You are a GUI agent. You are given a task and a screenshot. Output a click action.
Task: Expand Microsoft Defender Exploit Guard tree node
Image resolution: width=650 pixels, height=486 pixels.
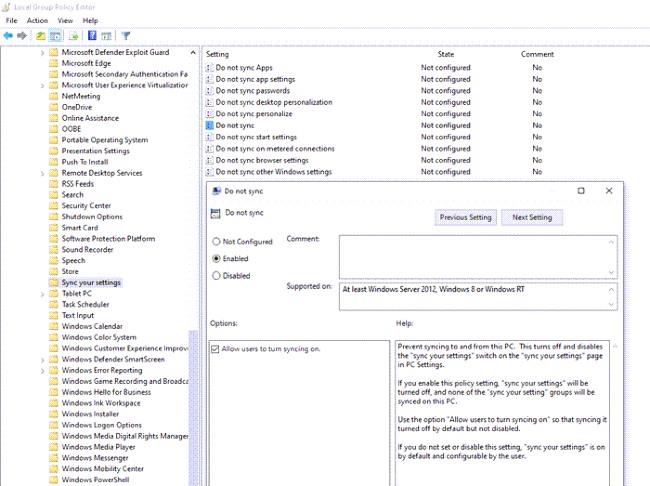click(x=42, y=53)
